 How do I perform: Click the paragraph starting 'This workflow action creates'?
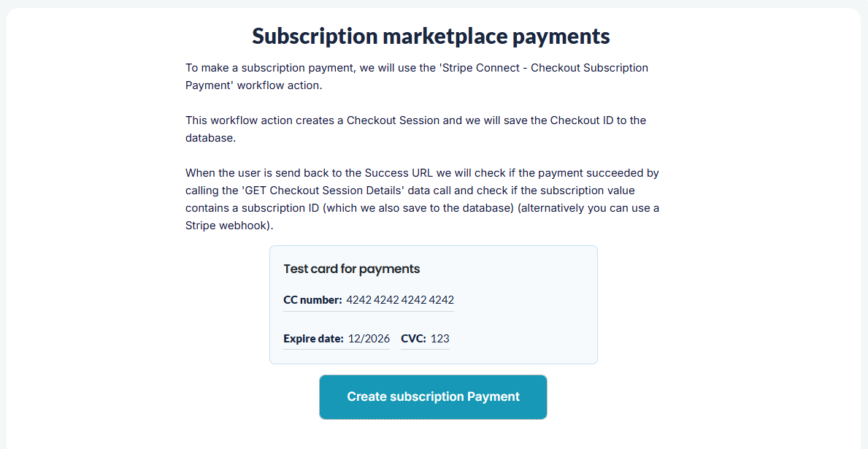pyautogui.click(x=415, y=129)
